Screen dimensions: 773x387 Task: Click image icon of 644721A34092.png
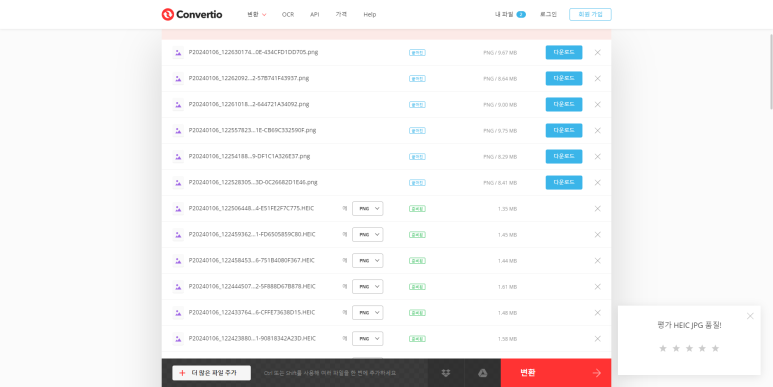point(178,105)
